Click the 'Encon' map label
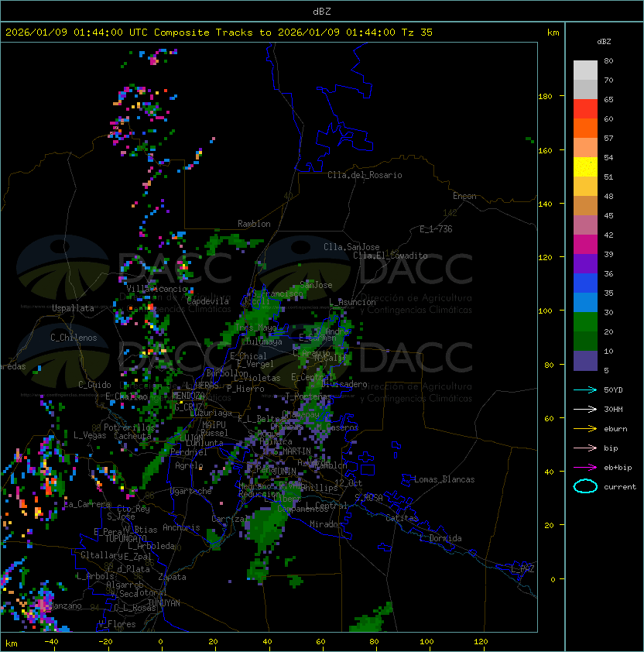 [464, 196]
